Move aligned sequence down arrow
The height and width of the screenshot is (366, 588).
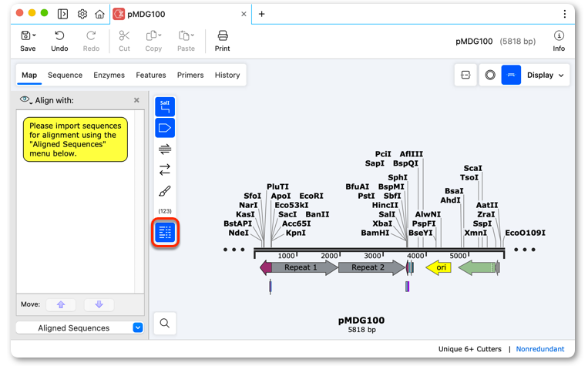[x=99, y=304]
